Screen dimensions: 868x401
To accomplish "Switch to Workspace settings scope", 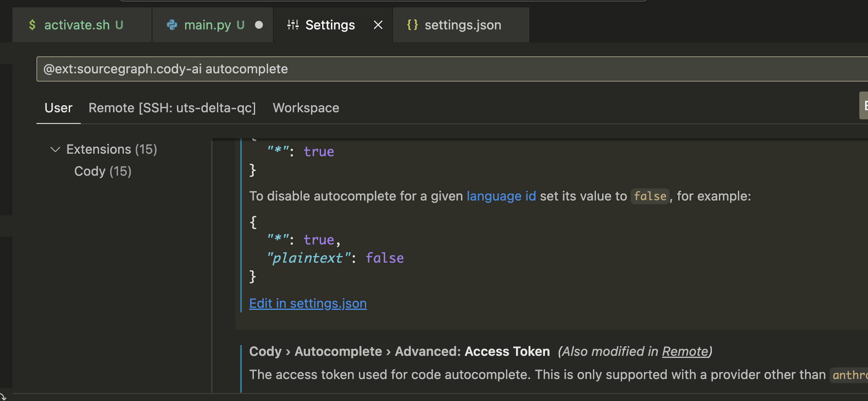I will tap(306, 108).
